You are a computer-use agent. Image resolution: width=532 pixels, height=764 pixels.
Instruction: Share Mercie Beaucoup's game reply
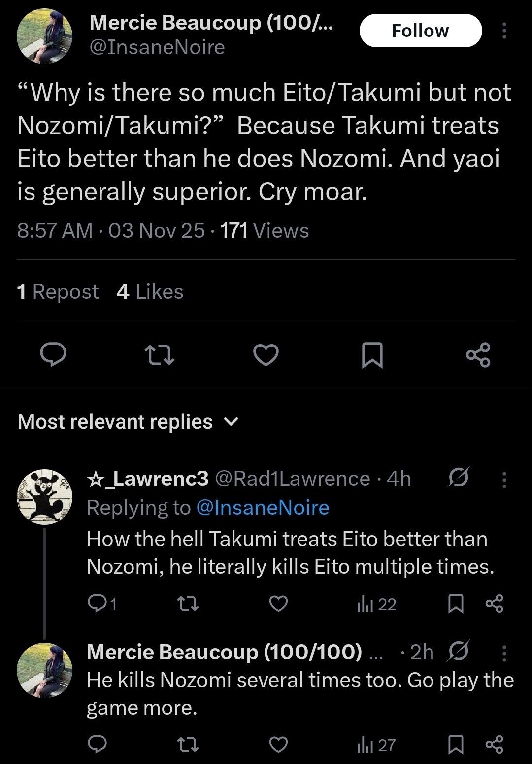[495, 744]
